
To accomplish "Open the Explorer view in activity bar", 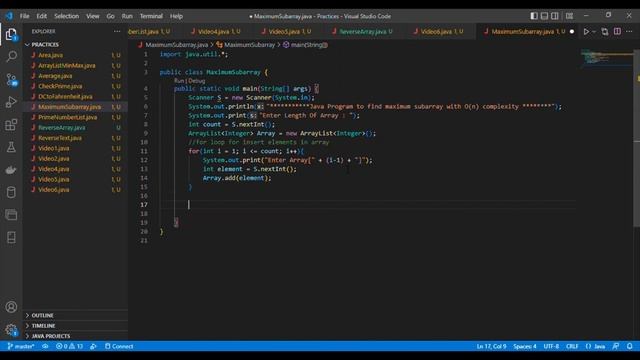I will (11, 34).
